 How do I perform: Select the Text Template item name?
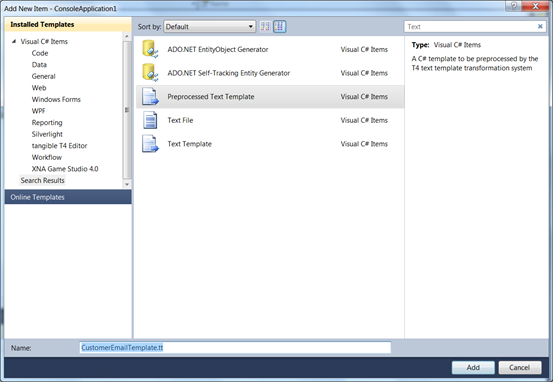(189, 144)
